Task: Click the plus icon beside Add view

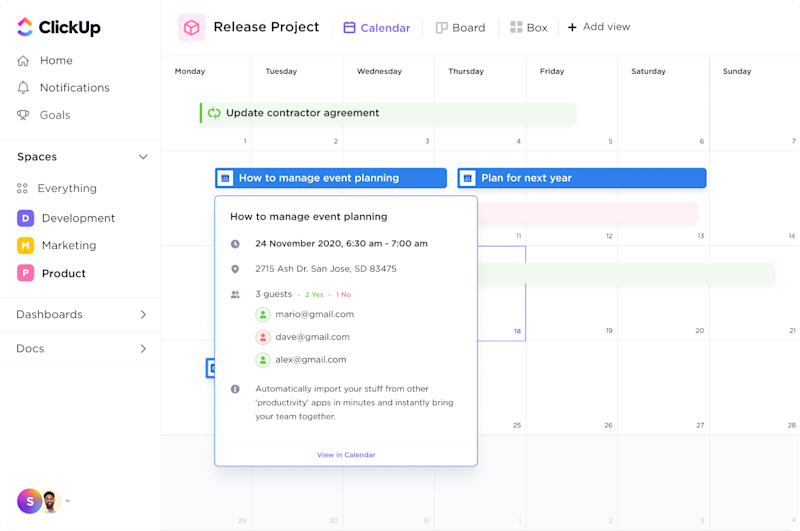Action: [572, 27]
